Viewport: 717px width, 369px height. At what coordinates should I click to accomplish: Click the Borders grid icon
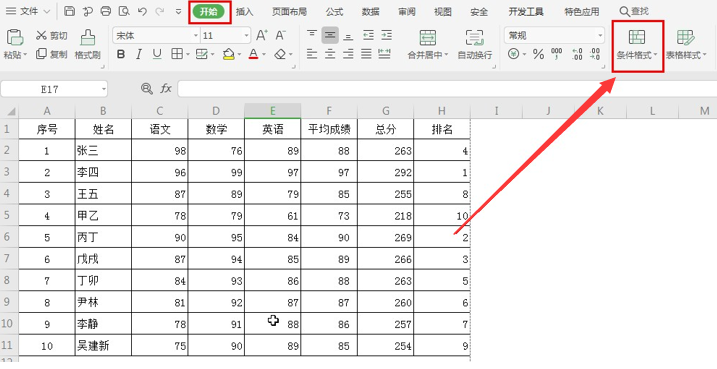tap(177, 54)
